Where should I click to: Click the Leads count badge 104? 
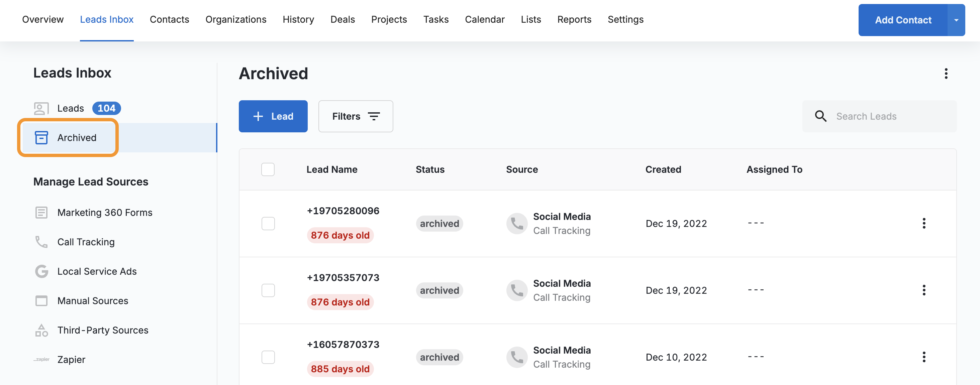(x=106, y=108)
